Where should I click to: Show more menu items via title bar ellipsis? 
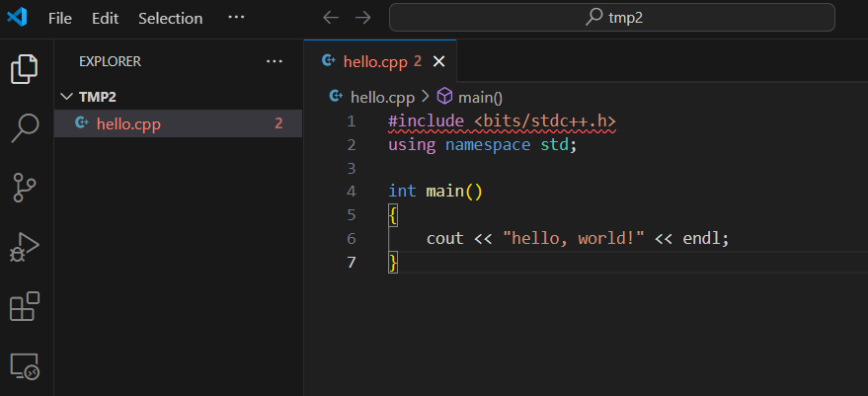tap(236, 17)
